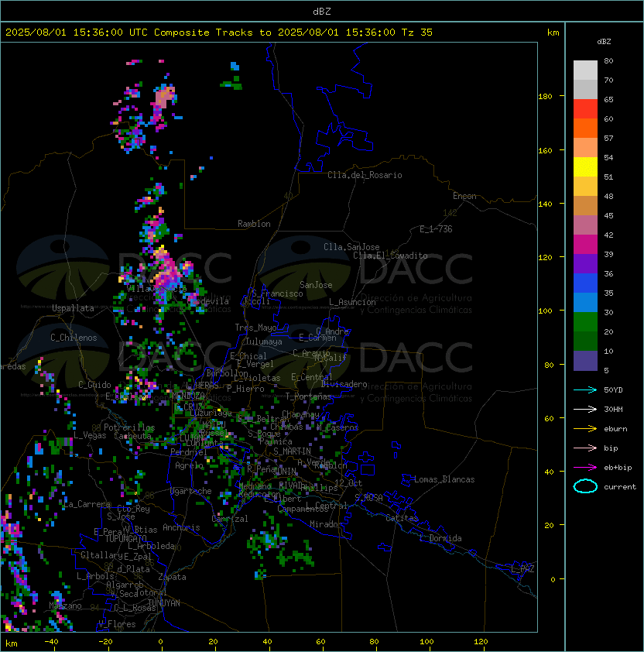Click the S_MARTIN place label
Viewport: 644px width, 652px height.
292,451
